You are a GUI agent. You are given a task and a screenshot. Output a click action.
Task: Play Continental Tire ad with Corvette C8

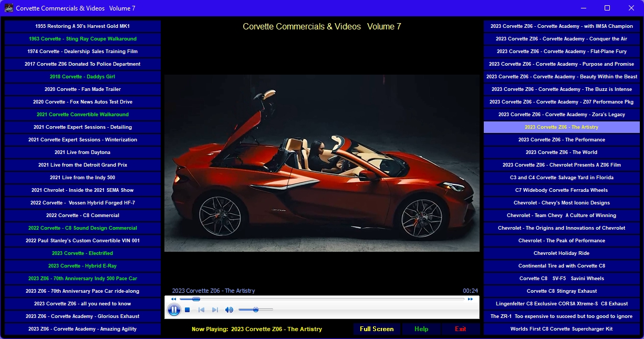click(x=562, y=266)
